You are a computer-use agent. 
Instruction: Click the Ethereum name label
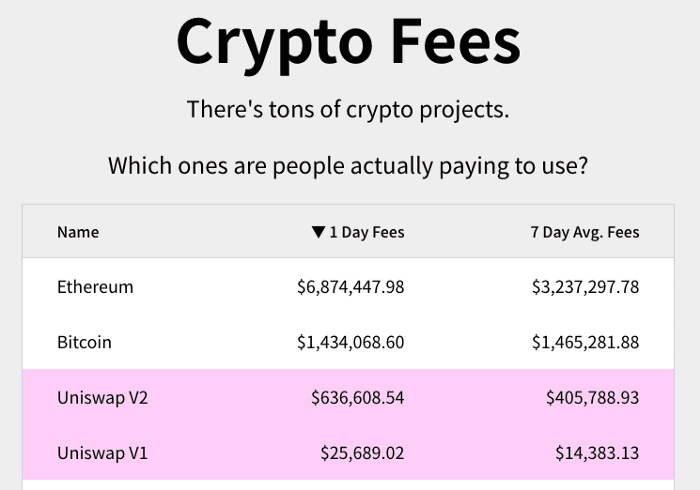click(95, 287)
